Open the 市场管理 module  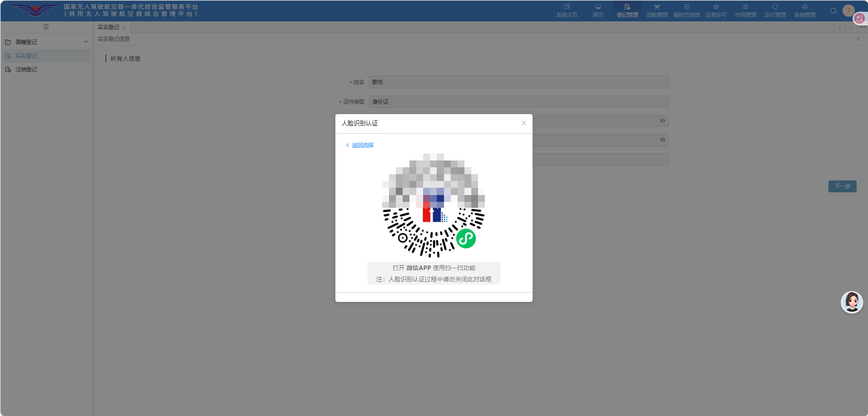(745, 11)
